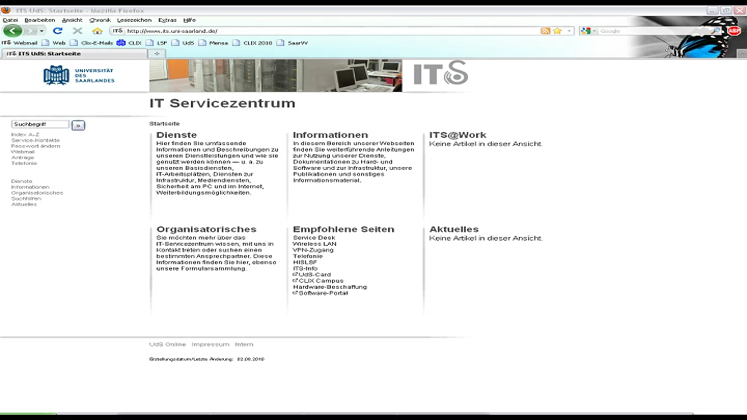Open the back/forward history dropdown arrow
This screenshot has height=420, width=747.
tap(41, 31)
